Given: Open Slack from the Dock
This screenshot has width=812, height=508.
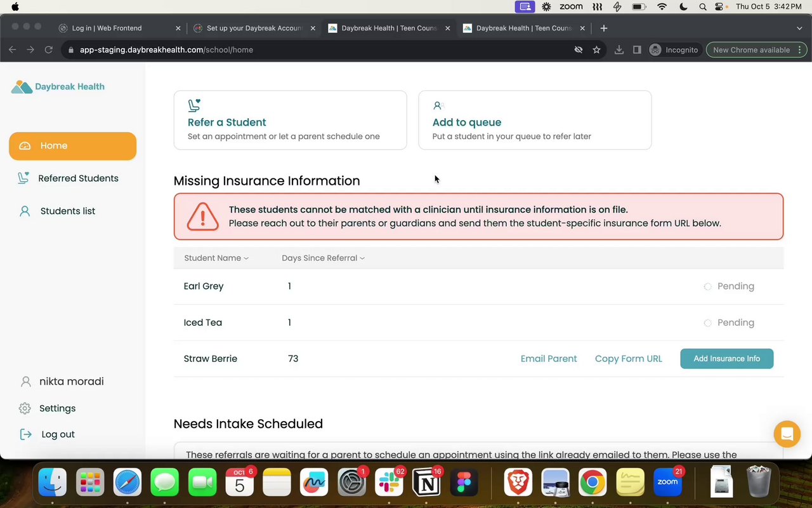Looking at the screenshot, I should click(389, 483).
